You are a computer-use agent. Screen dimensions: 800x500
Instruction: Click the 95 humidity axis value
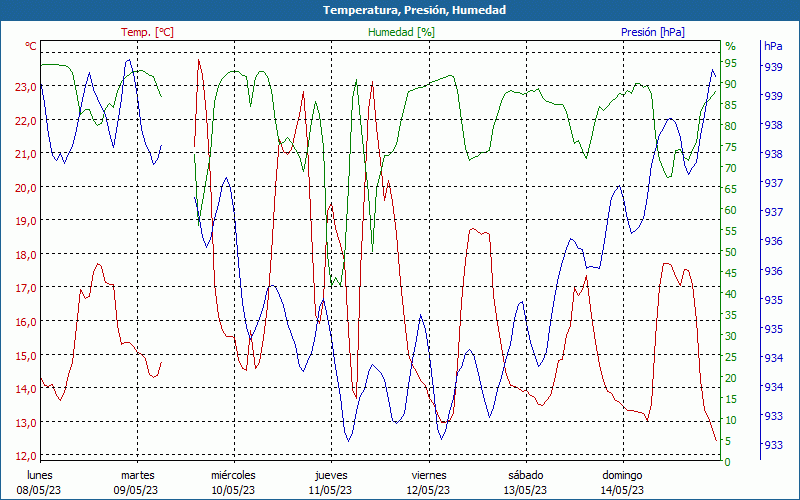coord(731,63)
